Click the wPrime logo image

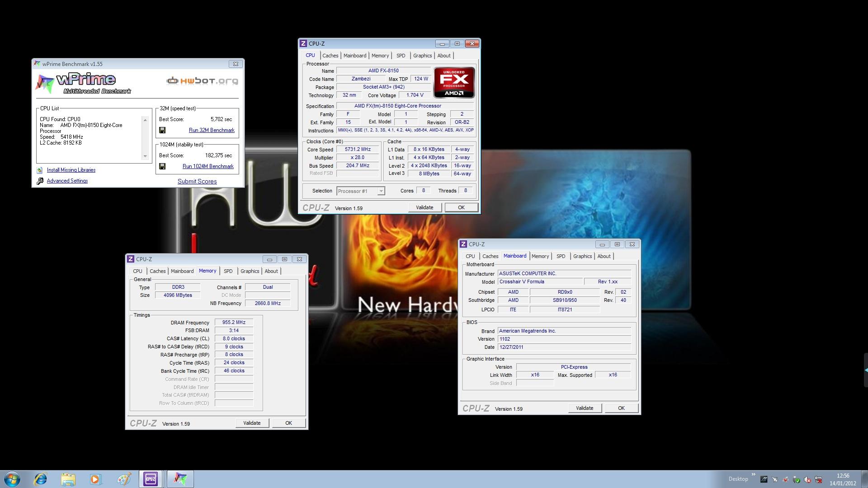pos(83,84)
